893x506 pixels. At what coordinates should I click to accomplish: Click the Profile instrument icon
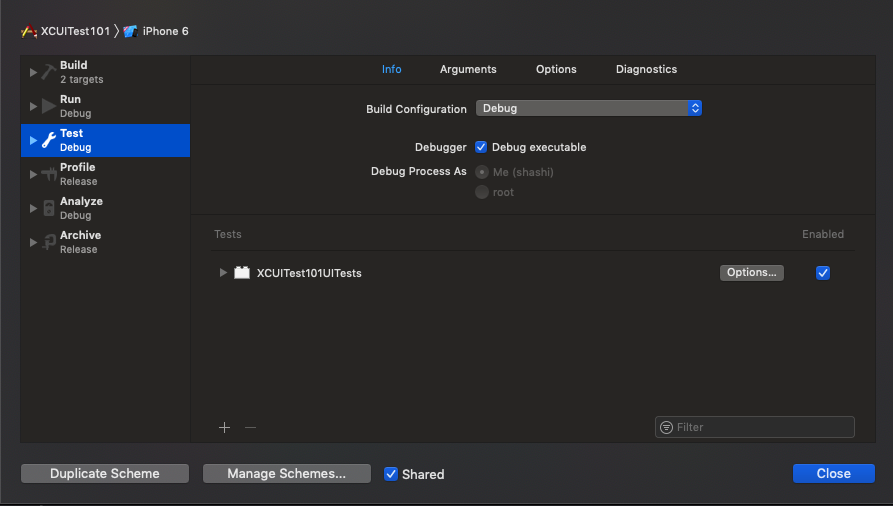49,174
